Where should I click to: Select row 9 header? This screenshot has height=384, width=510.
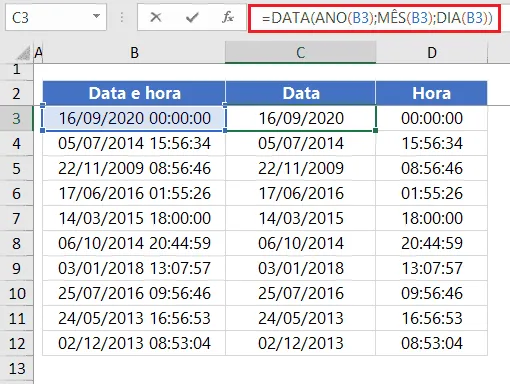16,268
